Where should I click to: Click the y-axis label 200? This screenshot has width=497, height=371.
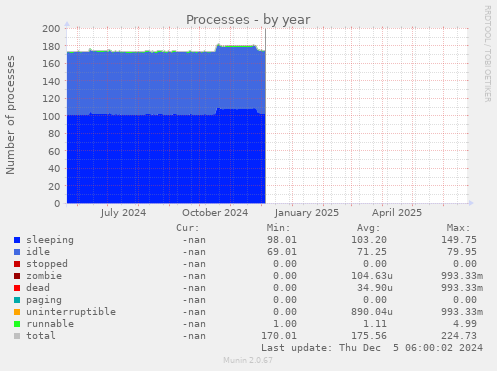[51, 28]
